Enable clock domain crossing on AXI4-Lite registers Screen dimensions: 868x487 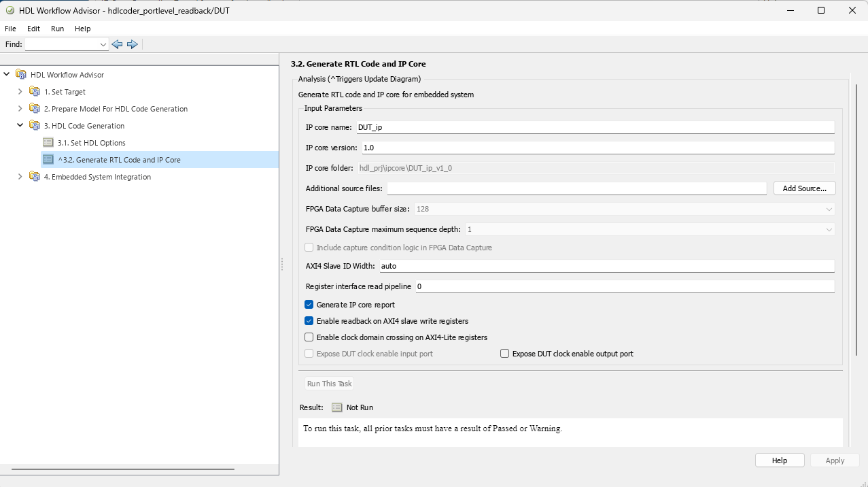(x=309, y=337)
